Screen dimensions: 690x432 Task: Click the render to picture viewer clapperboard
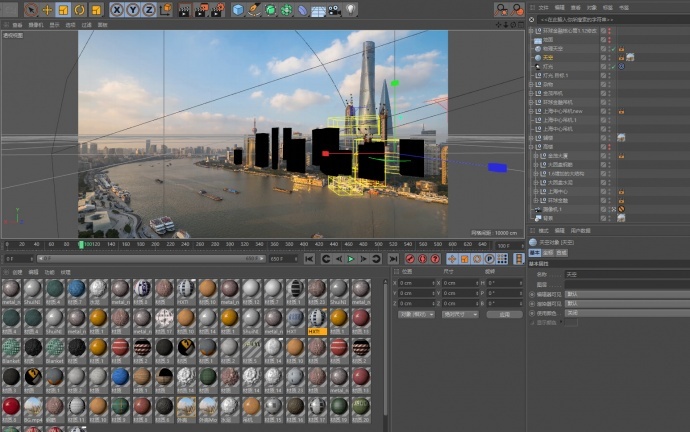tap(200, 9)
